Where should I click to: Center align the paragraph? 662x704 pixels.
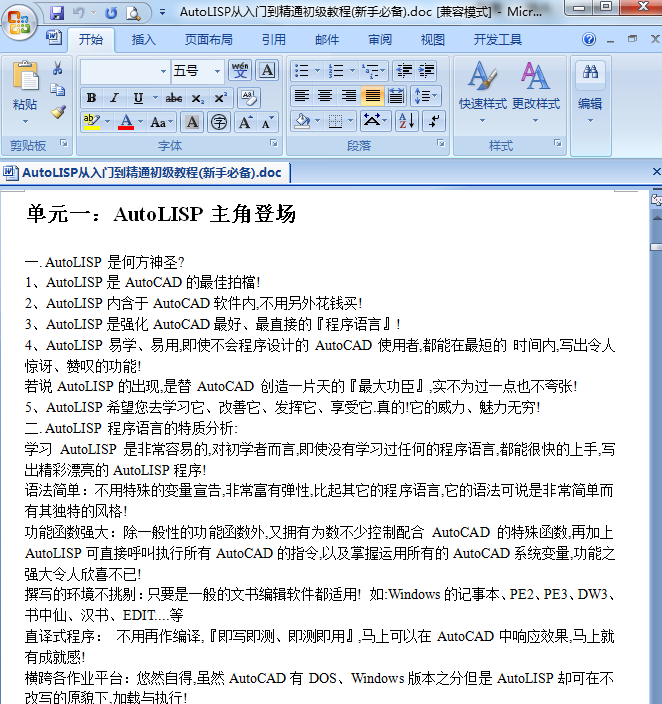click(x=325, y=96)
